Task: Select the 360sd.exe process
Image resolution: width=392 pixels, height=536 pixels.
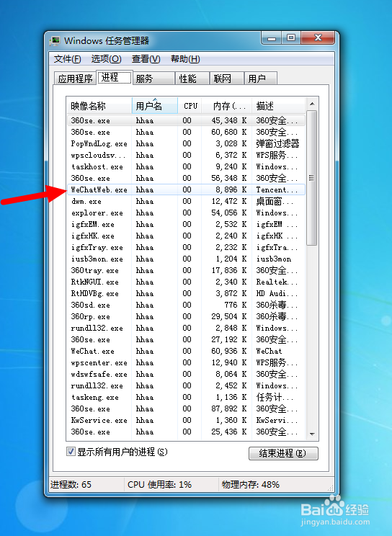Action: [187, 305]
